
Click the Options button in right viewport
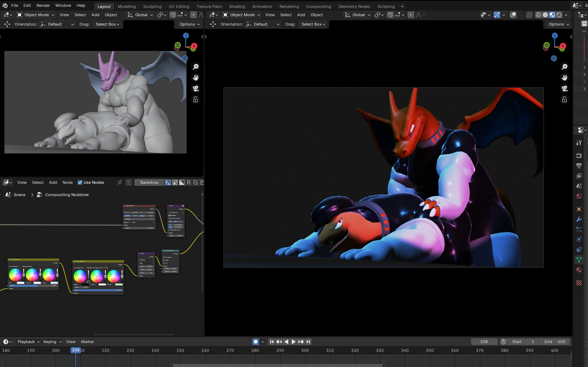point(559,24)
